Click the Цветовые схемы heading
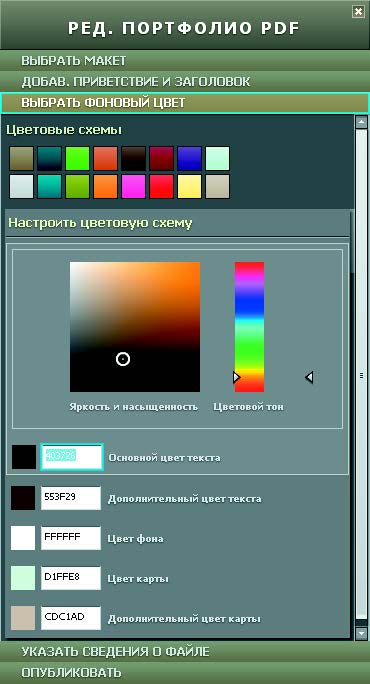This screenshot has height=684, width=370. (64, 130)
